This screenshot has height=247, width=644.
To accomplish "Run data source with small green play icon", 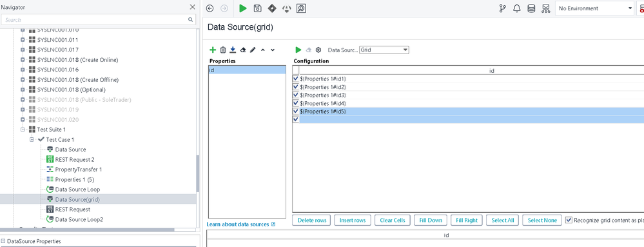I will point(298,50).
